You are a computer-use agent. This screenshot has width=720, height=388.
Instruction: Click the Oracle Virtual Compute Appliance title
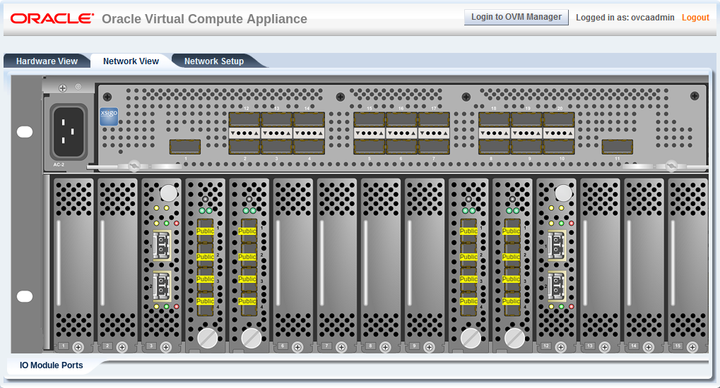[204, 19]
